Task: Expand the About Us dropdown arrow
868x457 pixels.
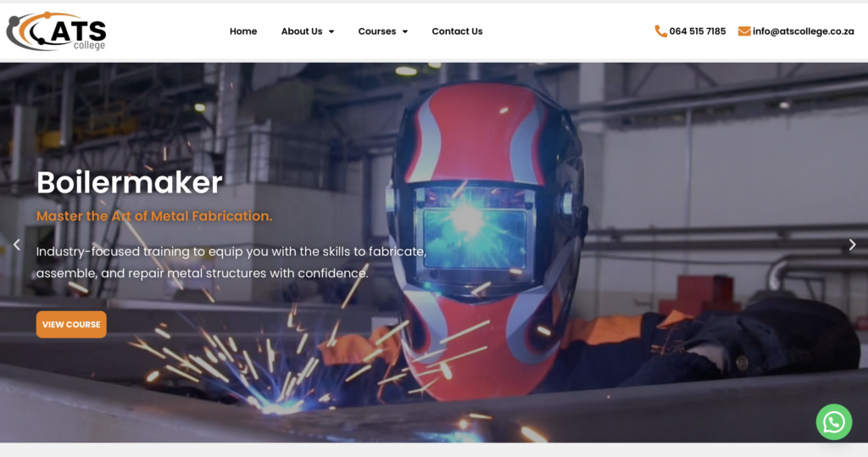Action: pyautogui.click(x=331, y=31)
